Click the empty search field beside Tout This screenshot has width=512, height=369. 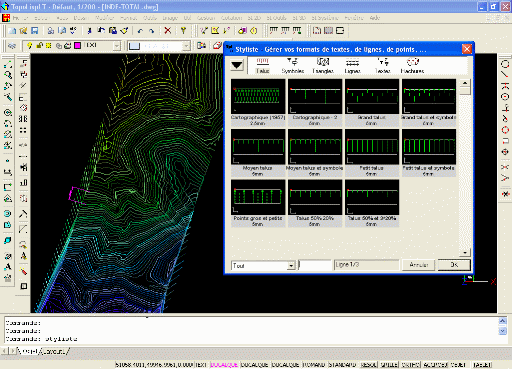pos(315,265)
